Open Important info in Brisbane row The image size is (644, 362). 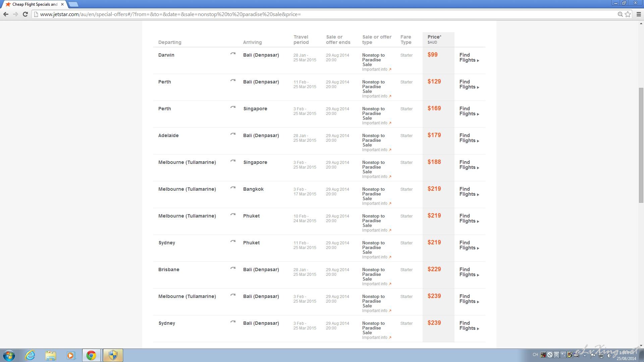(x=377, y=284)
